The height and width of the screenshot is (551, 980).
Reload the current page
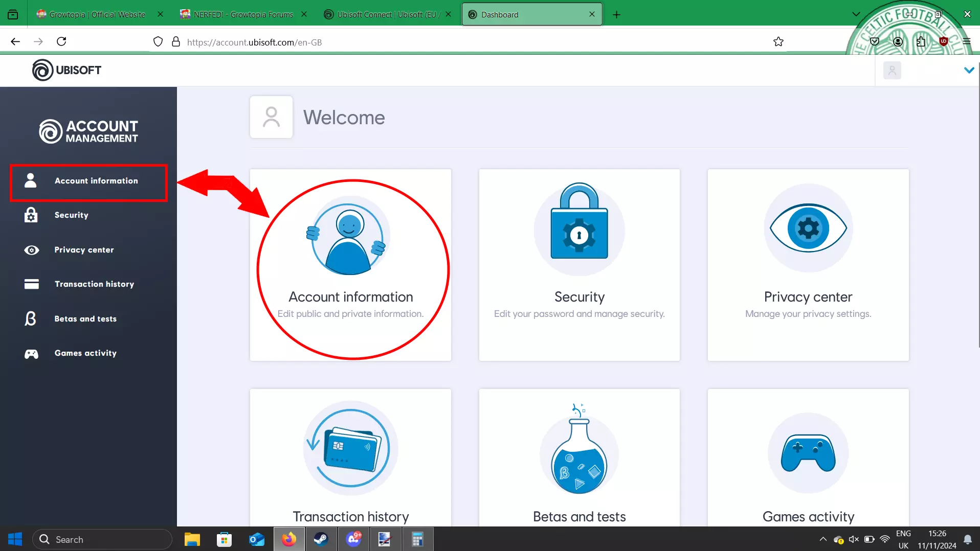click(61, 42)
